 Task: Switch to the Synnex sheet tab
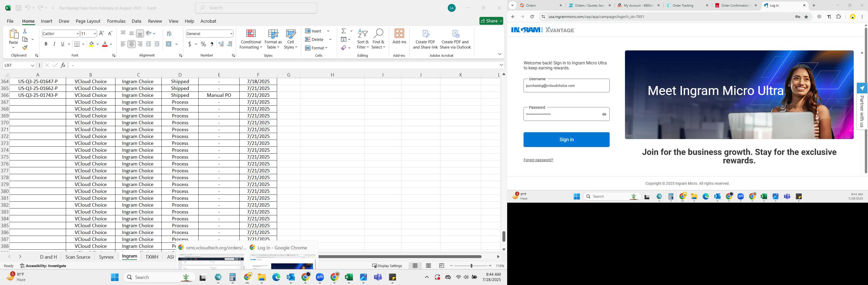point(106,257)
